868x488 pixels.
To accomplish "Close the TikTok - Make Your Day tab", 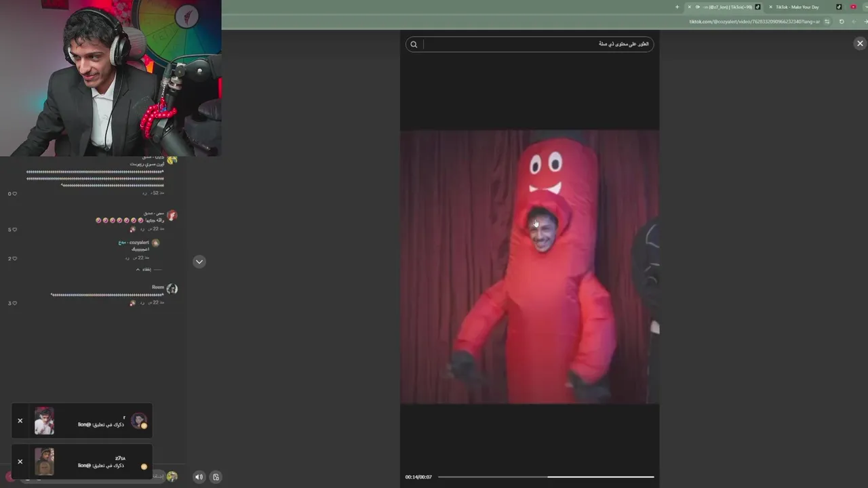I will click(770, 7).
